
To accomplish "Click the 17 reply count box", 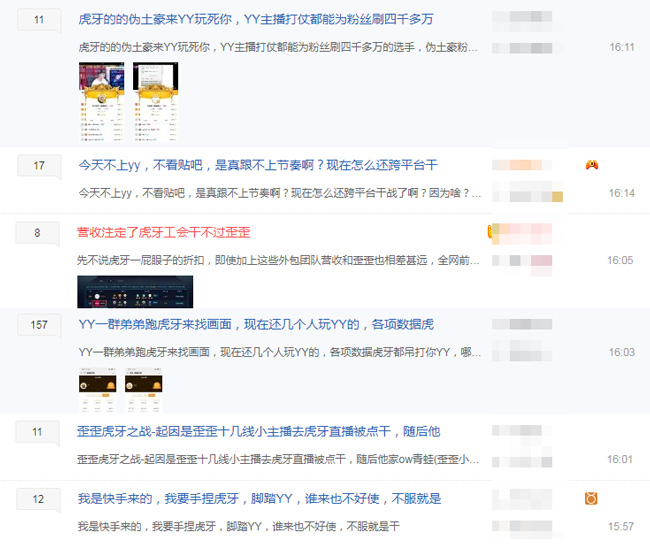I will click(39, 165).
